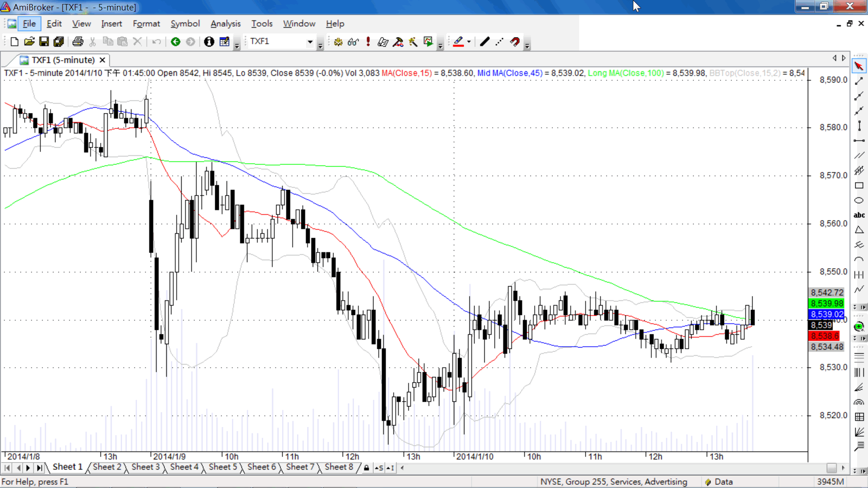Image resolution: width=868 pixels, height=488 pixels.
Task: Select the arrow Select tool in sidebar
Action: pos(859,66)
